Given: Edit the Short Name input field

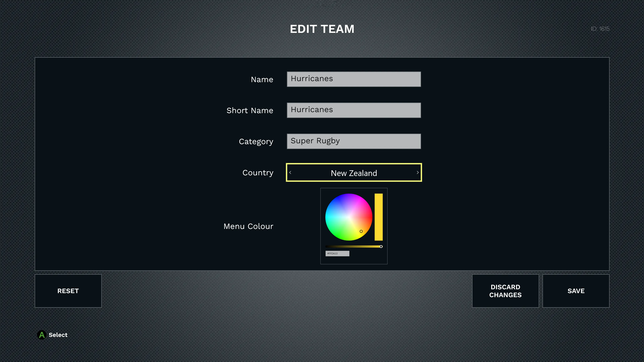Looking at the screenshot, I should pos(354,110).
